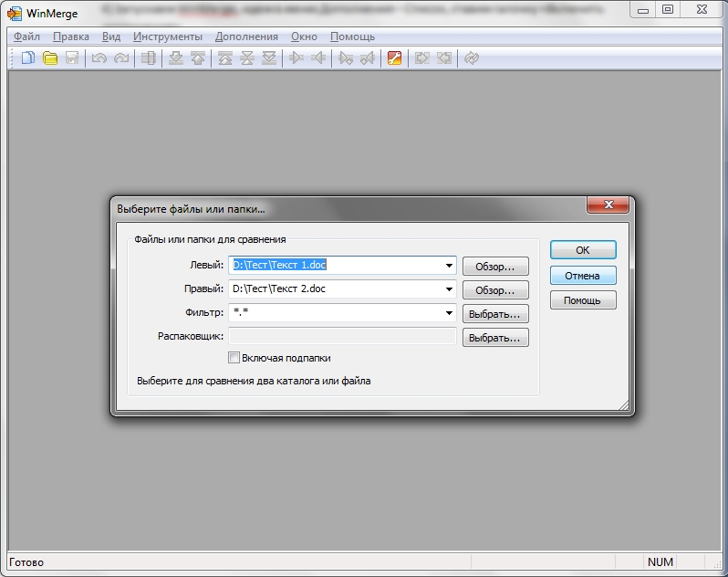Click the Отмена button
This screenshot has width=728, height=577.
point(583,276)
